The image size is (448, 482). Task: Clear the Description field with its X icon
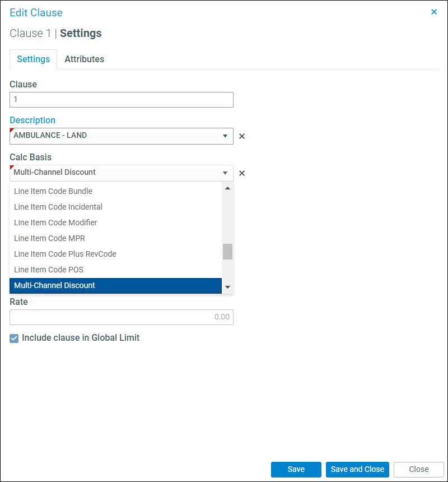[242, 136]
